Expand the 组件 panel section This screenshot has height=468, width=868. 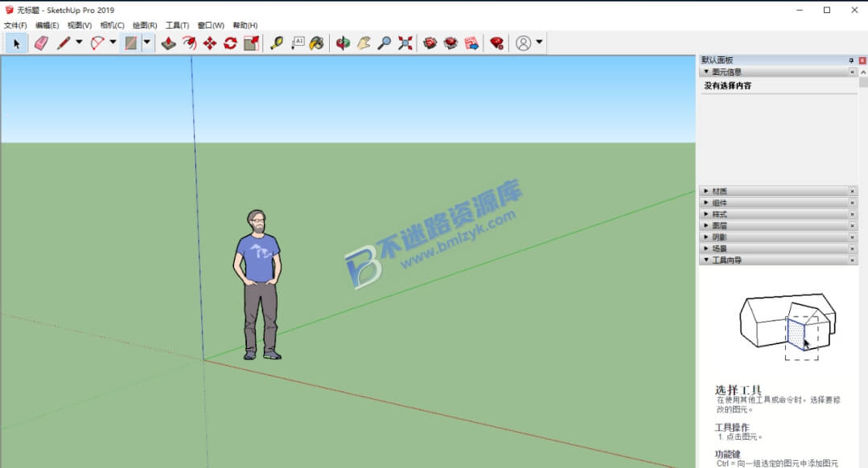(706, 203)
